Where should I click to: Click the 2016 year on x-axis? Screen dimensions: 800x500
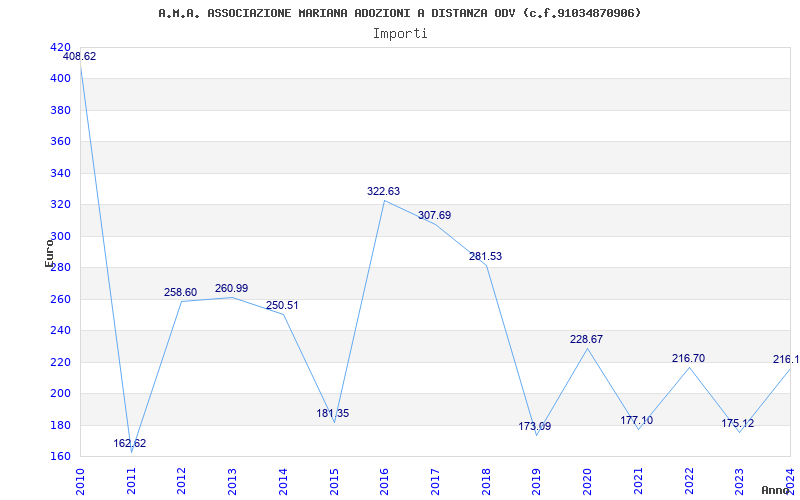(x=385, y=480)
